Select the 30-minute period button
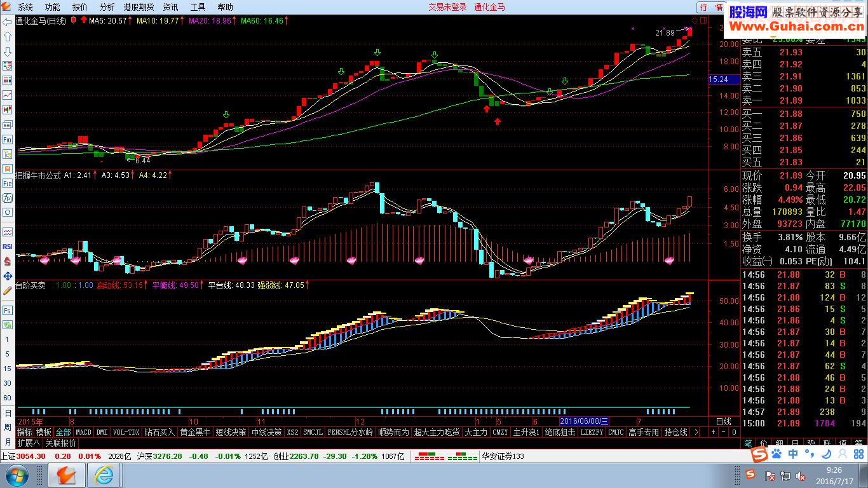Image resolution: width=868 pixels, height=488 pixels. coord(8,383)
